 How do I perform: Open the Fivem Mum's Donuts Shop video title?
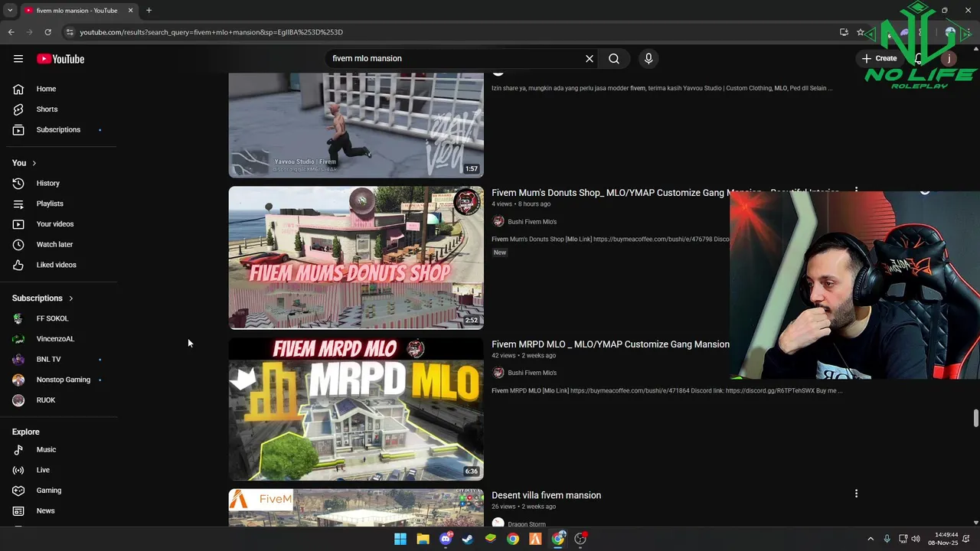point(610,193)
